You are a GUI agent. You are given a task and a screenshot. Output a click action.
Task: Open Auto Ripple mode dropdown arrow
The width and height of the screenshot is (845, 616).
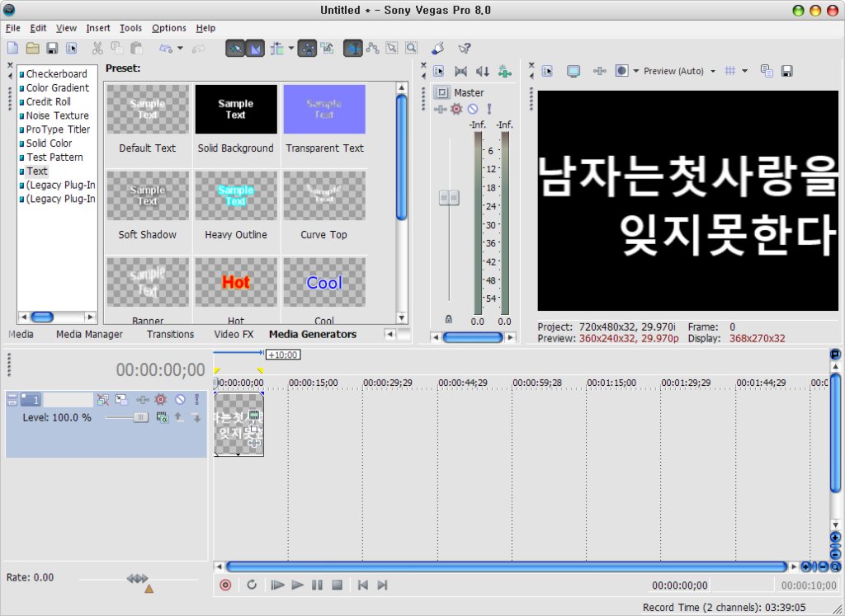(291, 49)
